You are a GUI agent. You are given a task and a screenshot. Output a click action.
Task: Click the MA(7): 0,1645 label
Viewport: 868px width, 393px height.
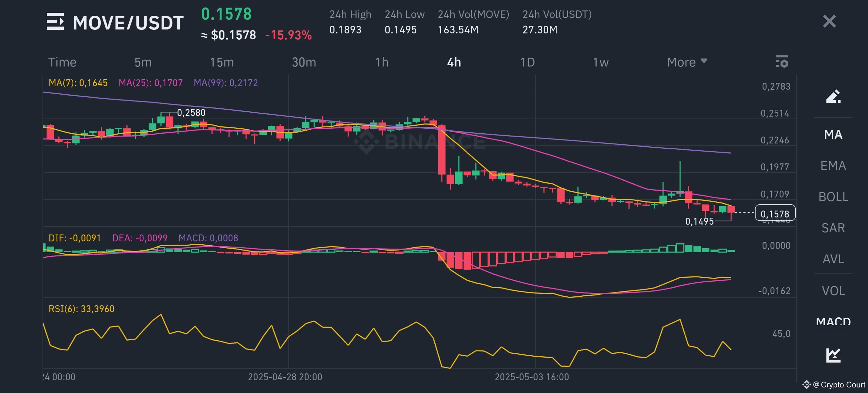click(x=78, y=83)
